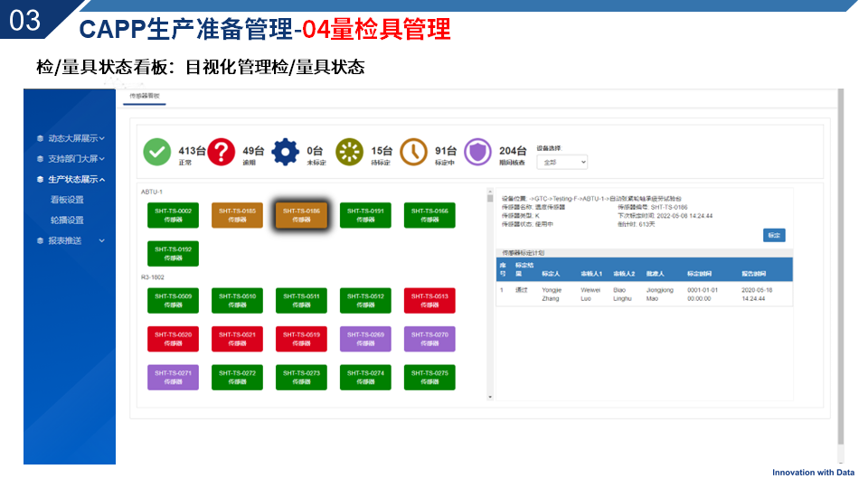Click the green checkmark 正常 status icon
The image size is (868, 488).
click(157, 153)
